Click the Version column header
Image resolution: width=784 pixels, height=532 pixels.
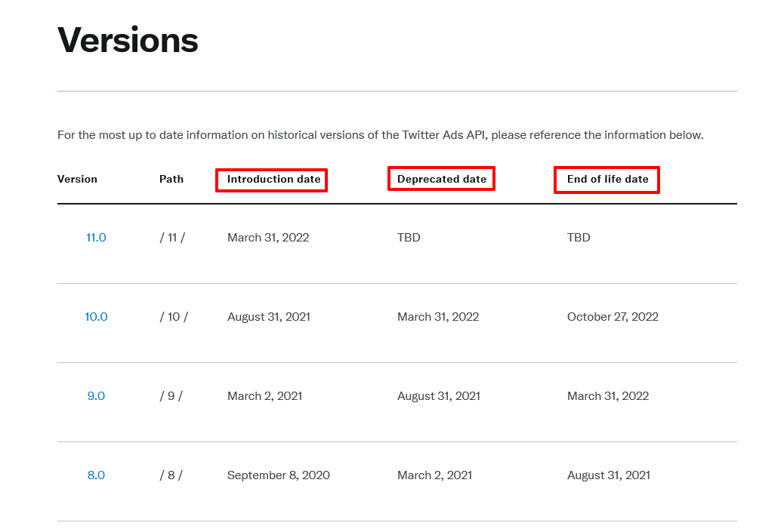click(x=77, y=180)
